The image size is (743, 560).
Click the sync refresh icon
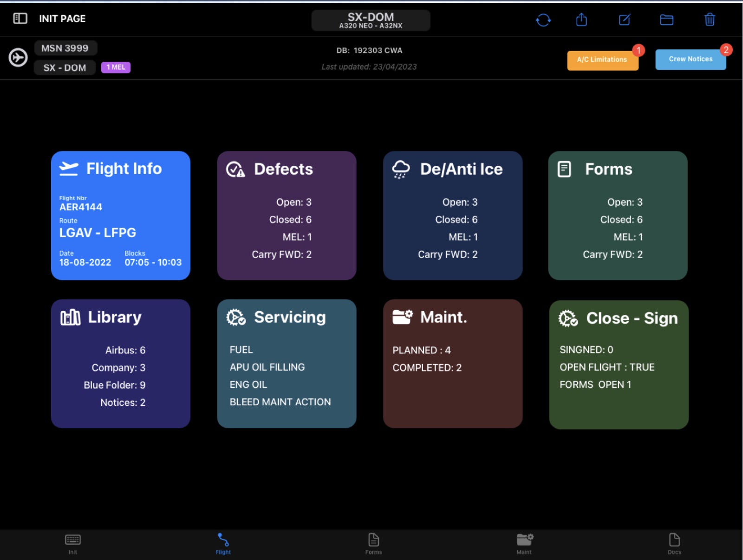coord(543,20)
